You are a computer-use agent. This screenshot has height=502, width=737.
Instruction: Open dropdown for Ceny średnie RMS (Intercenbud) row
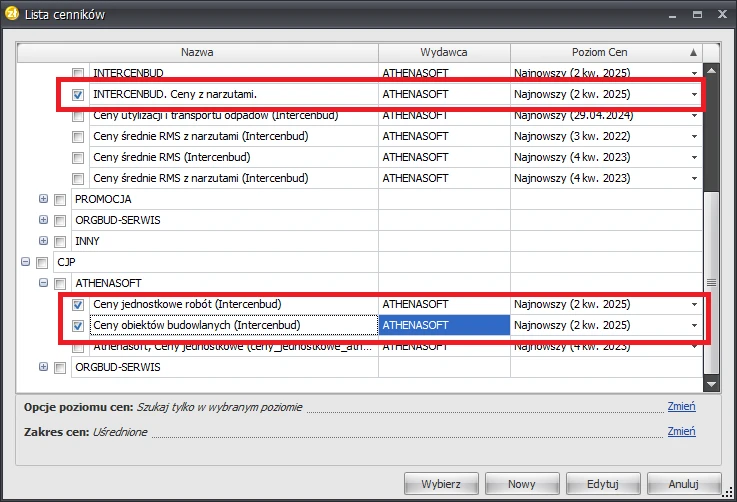coord(694,157)
